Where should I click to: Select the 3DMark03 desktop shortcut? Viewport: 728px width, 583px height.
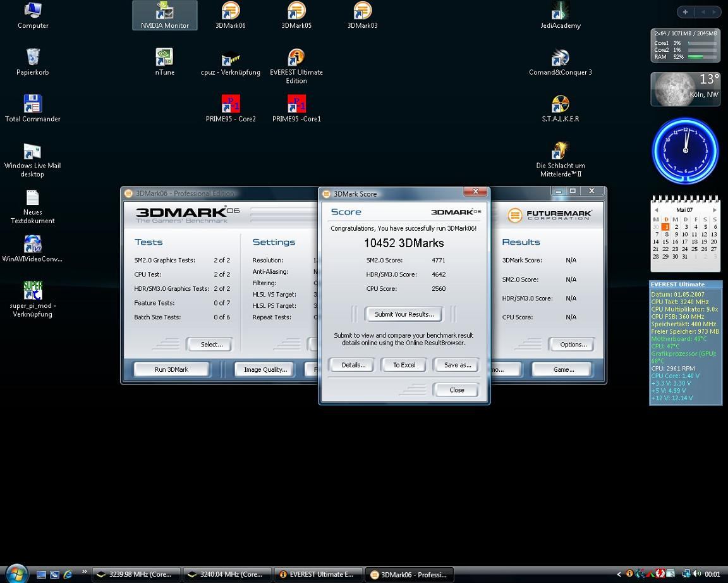(x=362, y=15)
